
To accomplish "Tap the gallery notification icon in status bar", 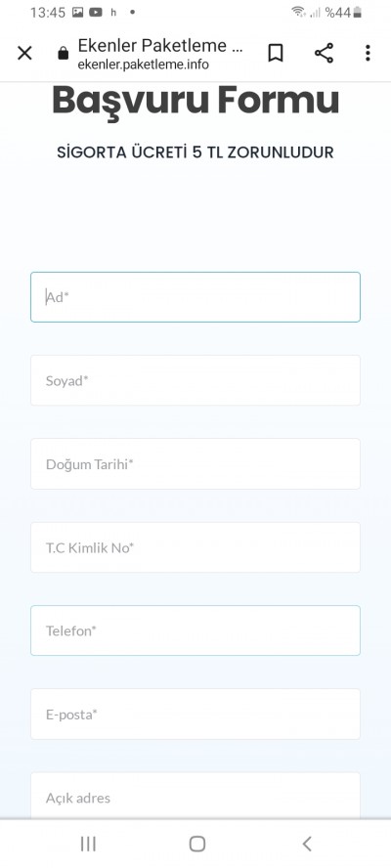I will (77, 12).
